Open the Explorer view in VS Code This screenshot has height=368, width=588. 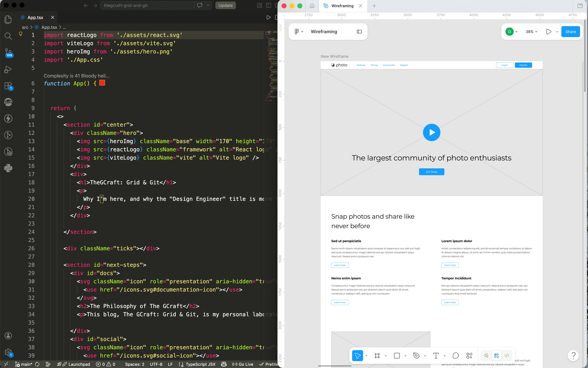[8, 19]
